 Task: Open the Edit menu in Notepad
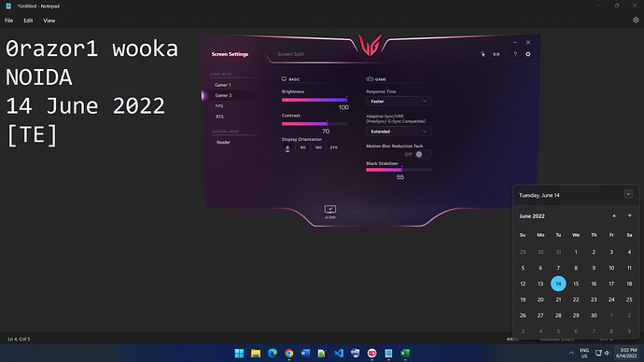[x=28, y=21]
